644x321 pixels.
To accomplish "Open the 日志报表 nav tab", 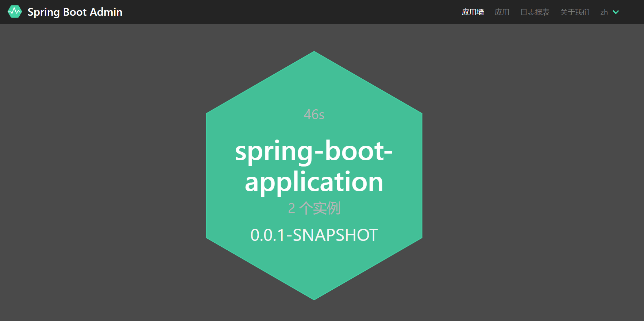I will 535,12.
